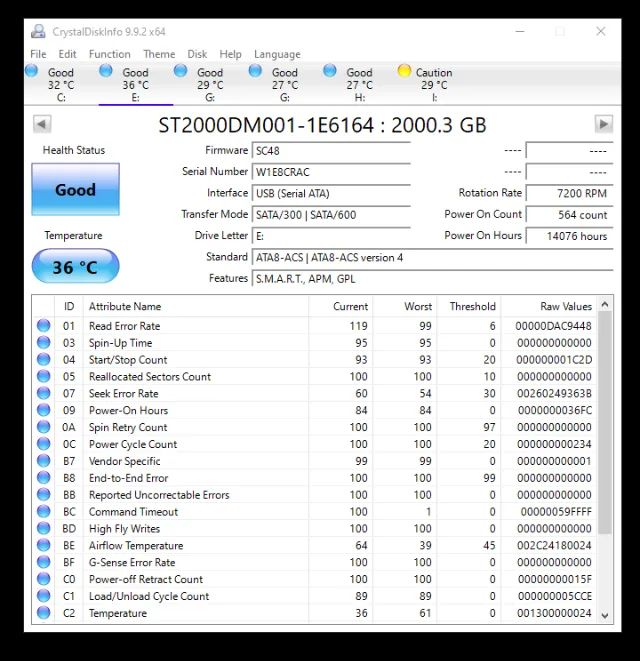Click the status orb for C2 Temperature row
Screen dimensions: 640x661
click(x=43, y=612)
